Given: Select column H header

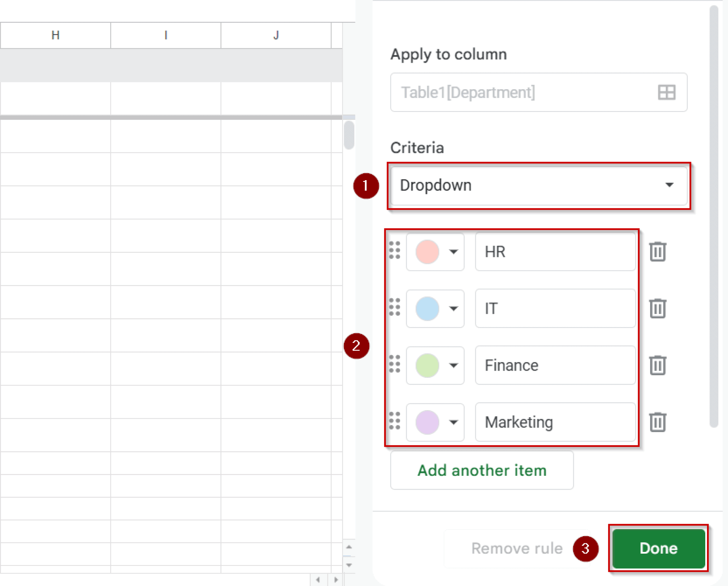Looking at the screenshot, I should [x=55, y=35].
